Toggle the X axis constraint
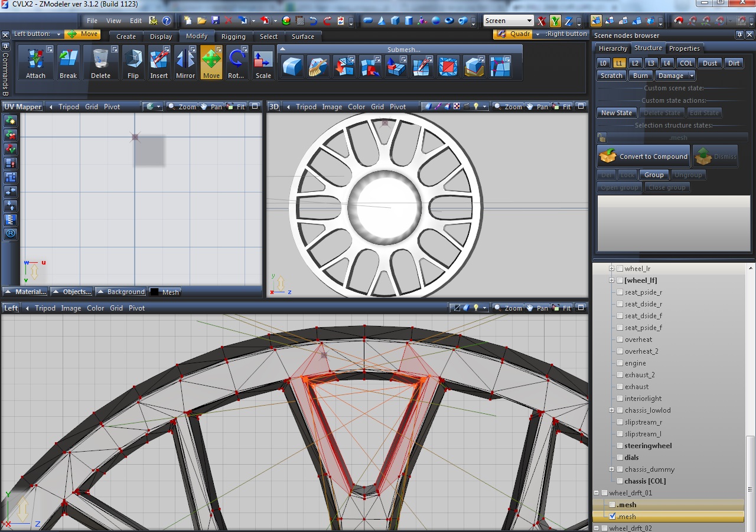 [542, 21]
